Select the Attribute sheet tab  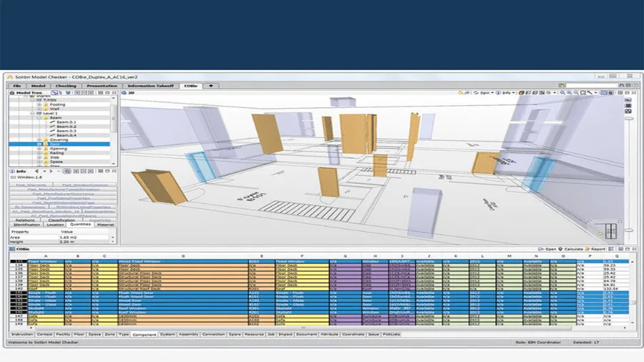[329, 335]
